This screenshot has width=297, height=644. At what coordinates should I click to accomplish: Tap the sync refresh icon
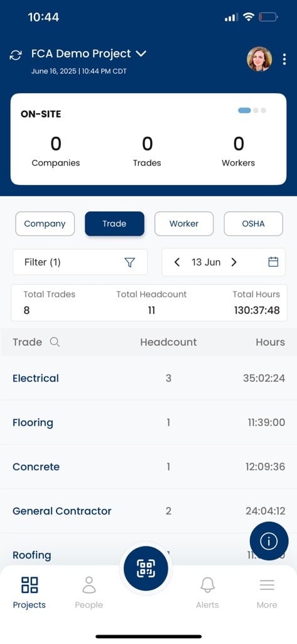[16, 55]
